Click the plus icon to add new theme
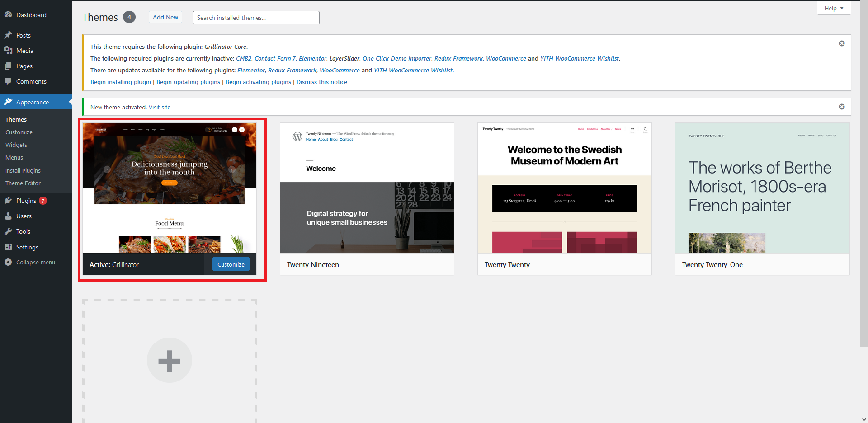The width and height of the screenshot is (868, 423). point(170,361)
